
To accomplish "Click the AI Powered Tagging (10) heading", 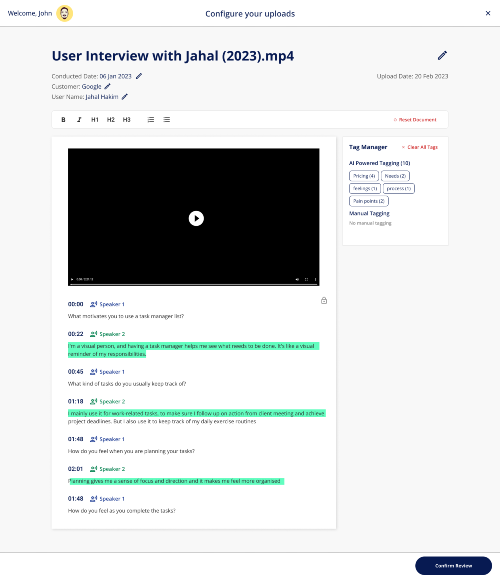I will click(x=380, y=163).
